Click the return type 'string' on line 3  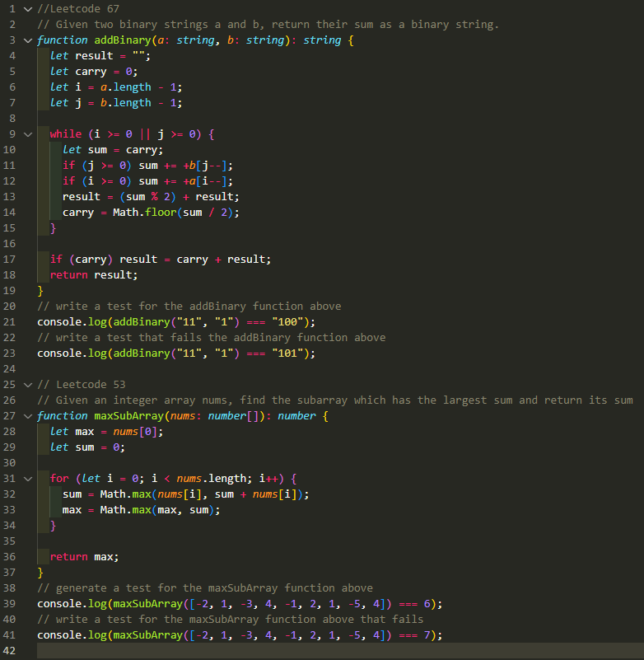(x=322, y=40)
